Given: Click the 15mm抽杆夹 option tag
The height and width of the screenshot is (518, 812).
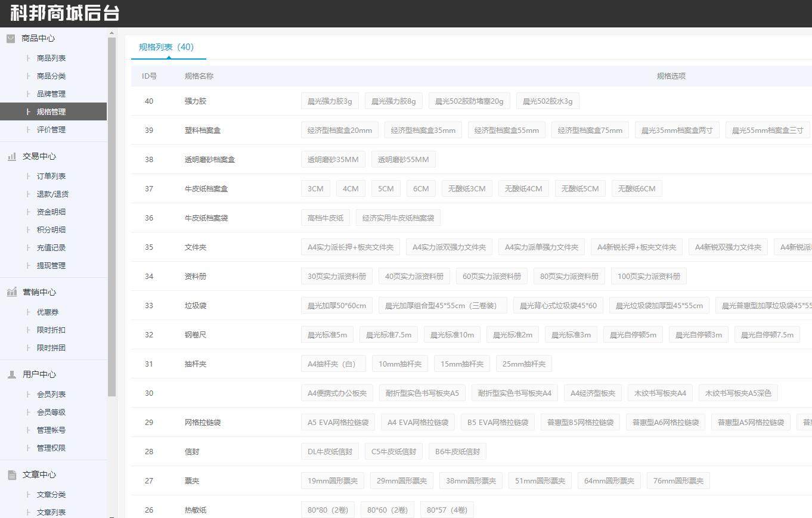Looking at the screenshot, I should [462, 364].
